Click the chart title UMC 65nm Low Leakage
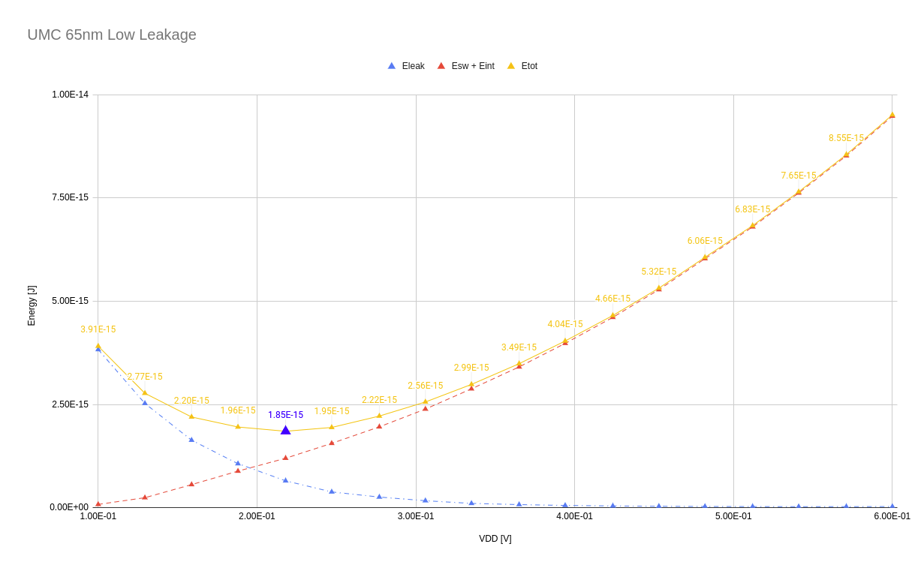The image size is (924, 571). pos(112,35)
